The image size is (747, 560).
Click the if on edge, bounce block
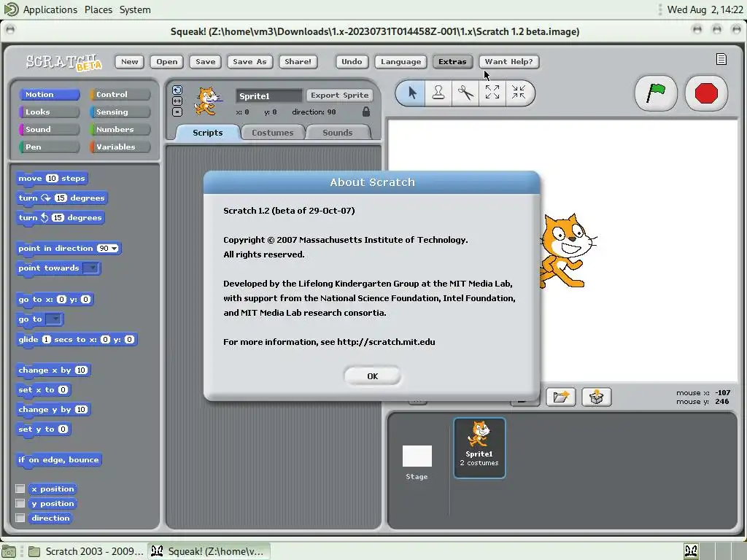58,459
